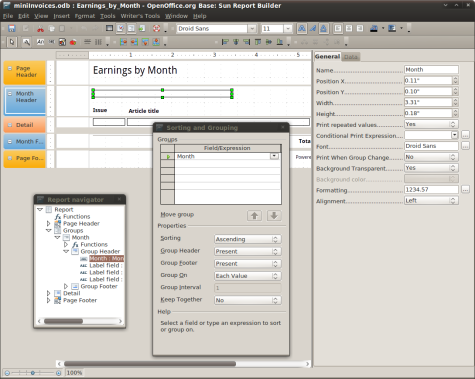The width and height of the screenshot is (475, 379).
Task: Click the object Align Bottom icon in second toolbar
Action: pyautogui.click(x=280, y=42)
